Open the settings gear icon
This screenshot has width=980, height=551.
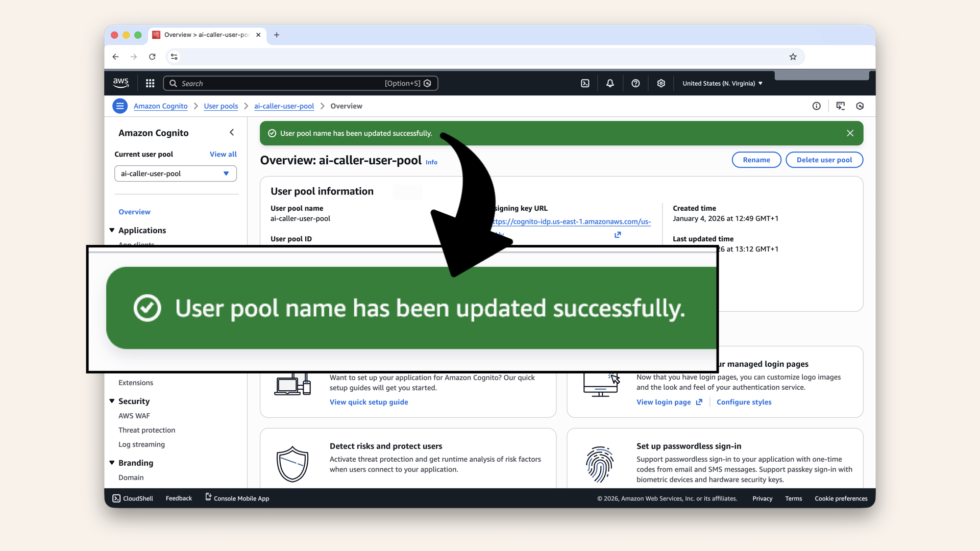[x=661, y=83]
